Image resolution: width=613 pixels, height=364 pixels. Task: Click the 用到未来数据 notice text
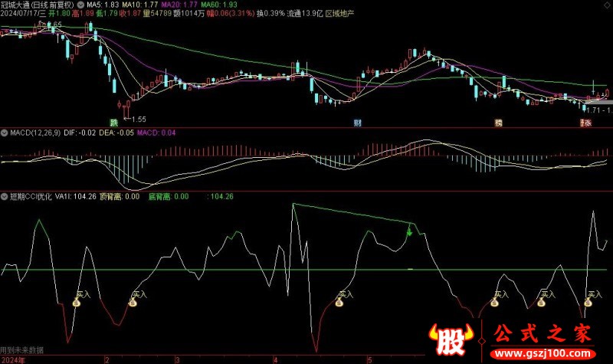[22, 350]
